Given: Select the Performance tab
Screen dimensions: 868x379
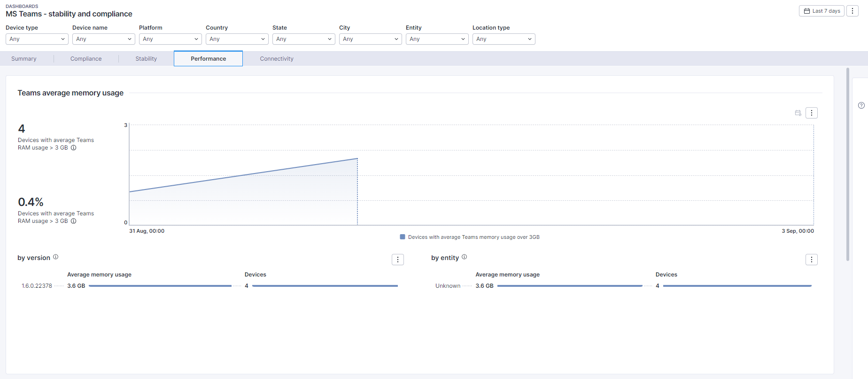Looking at the screenshot, I should (x=209, y=59).
